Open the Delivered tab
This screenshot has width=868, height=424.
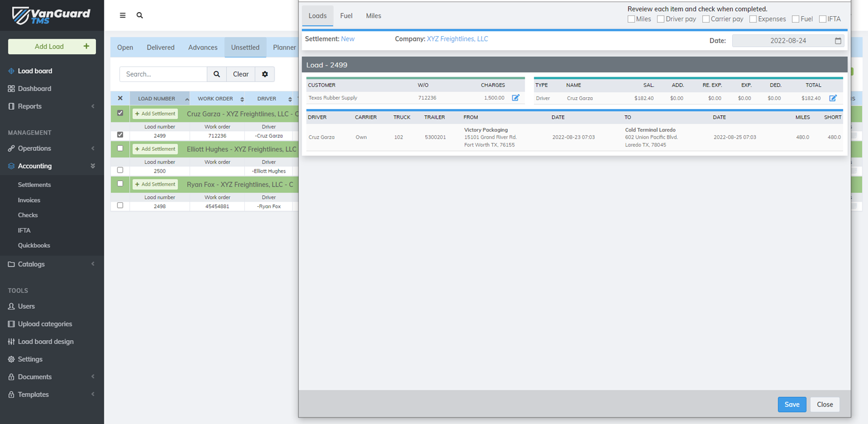click(160, 48)
